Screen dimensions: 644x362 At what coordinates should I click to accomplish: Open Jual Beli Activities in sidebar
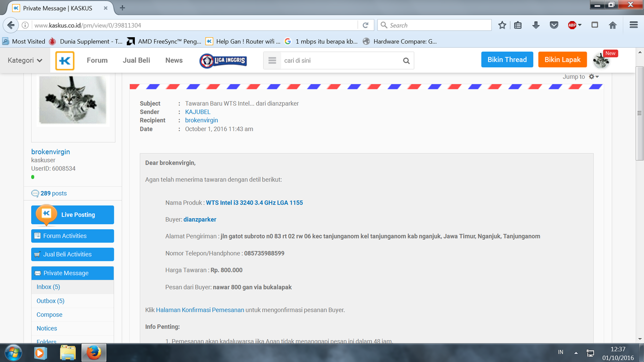click(x=72, y=254)
